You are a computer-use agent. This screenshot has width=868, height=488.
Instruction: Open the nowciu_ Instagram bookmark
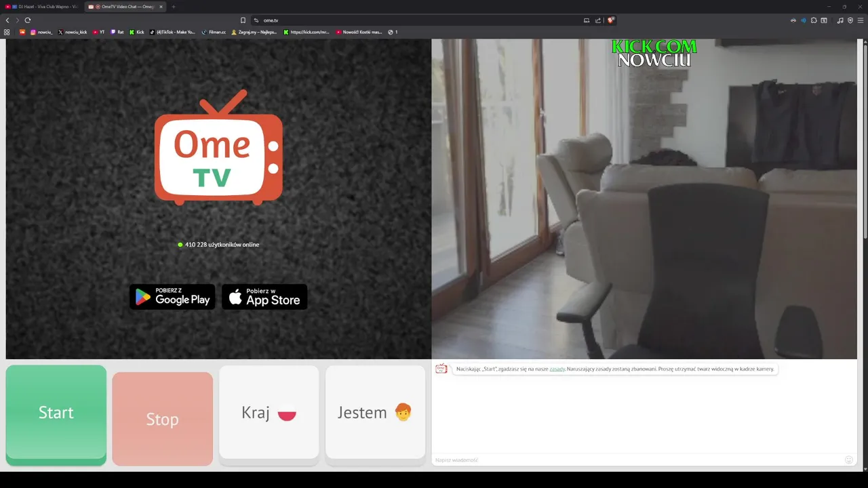click(41, 32)
